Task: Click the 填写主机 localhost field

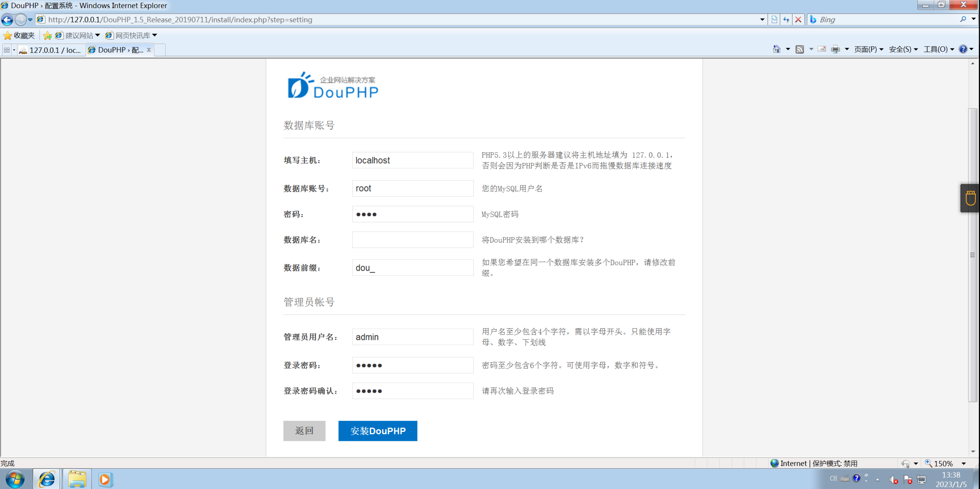Action: 412,160
